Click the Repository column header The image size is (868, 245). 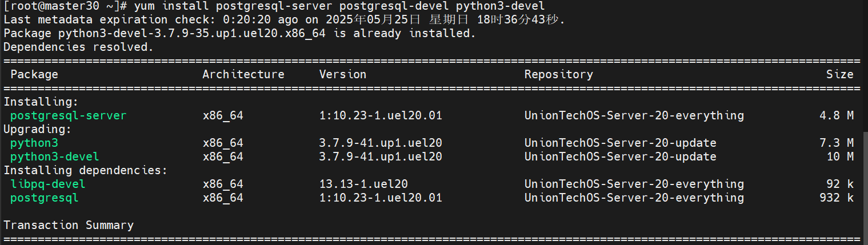558,74
